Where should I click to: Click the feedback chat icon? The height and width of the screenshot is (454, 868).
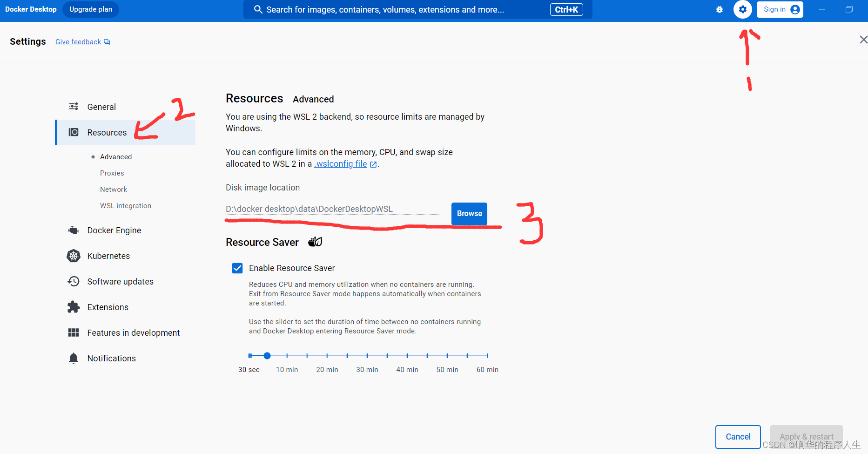point(107,42)
